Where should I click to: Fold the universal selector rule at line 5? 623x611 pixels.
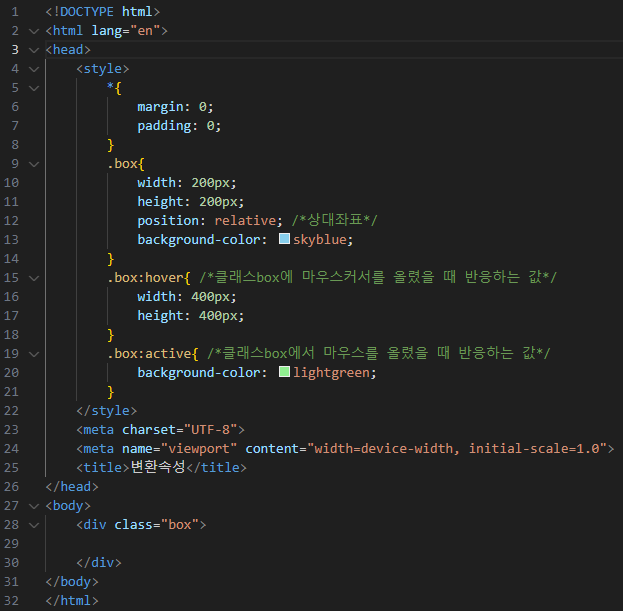34,88
